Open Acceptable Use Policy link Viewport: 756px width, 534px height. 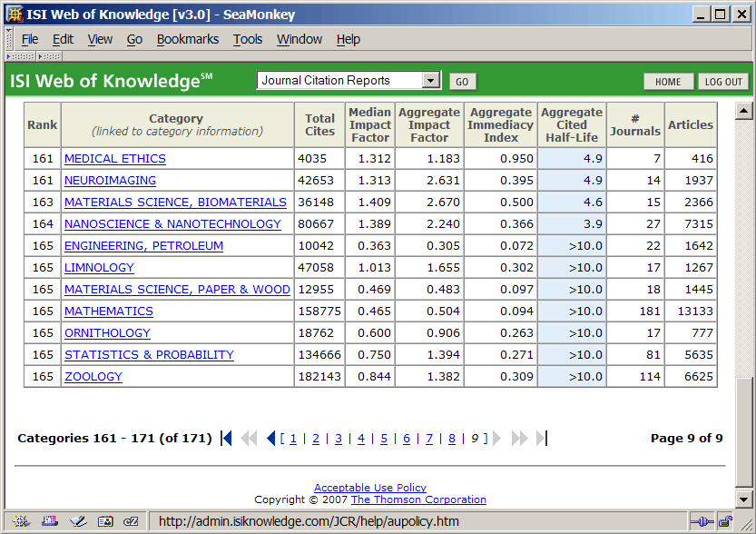pos(370,488)
